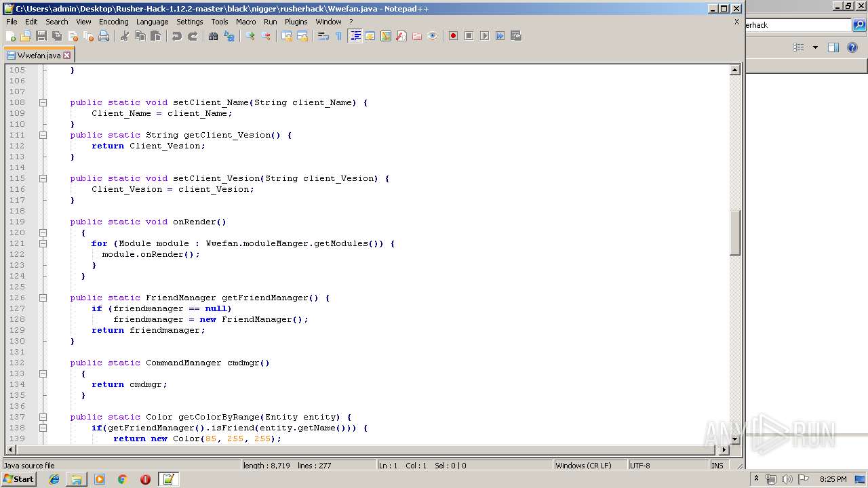
Task: Open the Document Map panel
Action: coord(386,36)
